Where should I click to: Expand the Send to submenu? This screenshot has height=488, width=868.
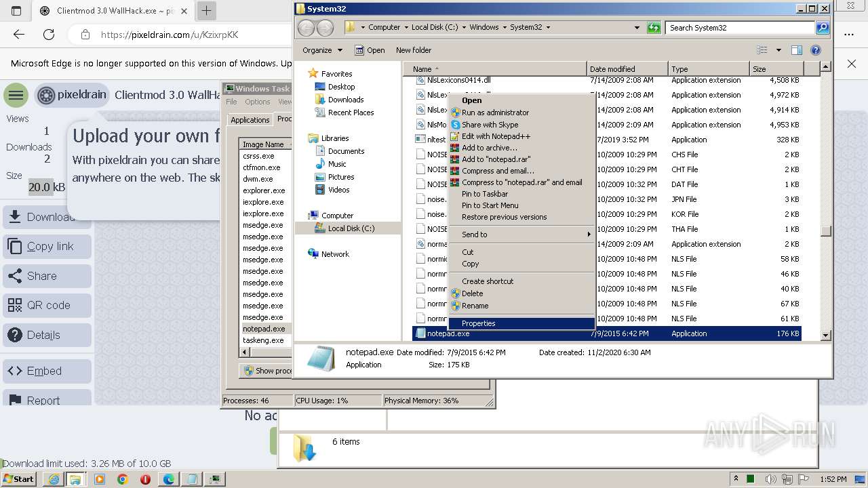point(522,235)
